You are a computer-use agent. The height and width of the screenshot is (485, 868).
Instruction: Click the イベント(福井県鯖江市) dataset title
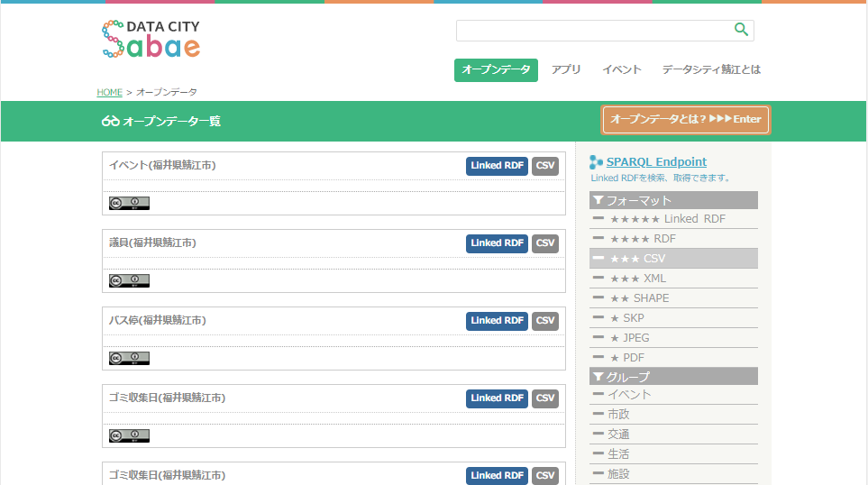click(x=162, y=165)
